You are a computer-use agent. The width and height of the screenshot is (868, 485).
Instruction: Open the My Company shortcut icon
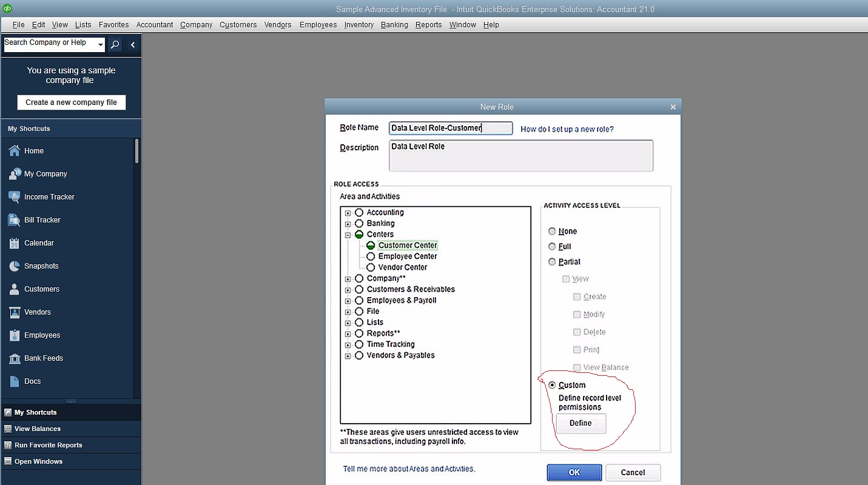[x=14, y=174]
